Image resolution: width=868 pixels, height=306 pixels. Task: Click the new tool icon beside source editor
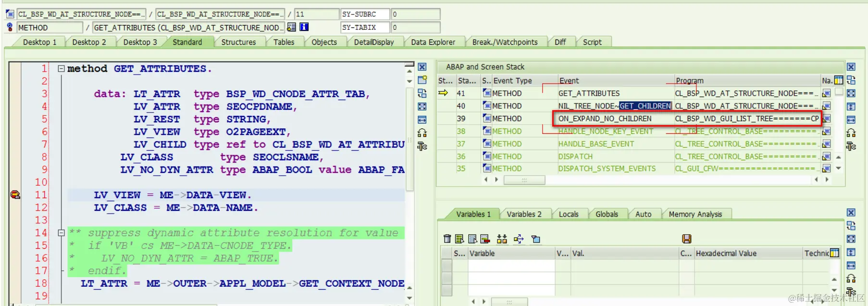[x=422, y=80]
